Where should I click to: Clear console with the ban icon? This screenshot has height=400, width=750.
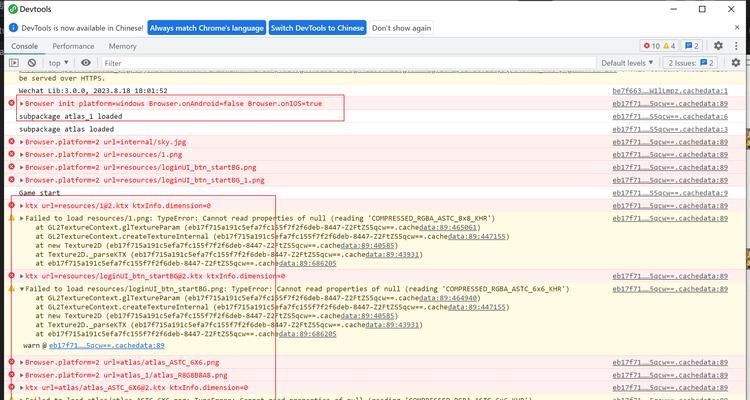[32, 63]
